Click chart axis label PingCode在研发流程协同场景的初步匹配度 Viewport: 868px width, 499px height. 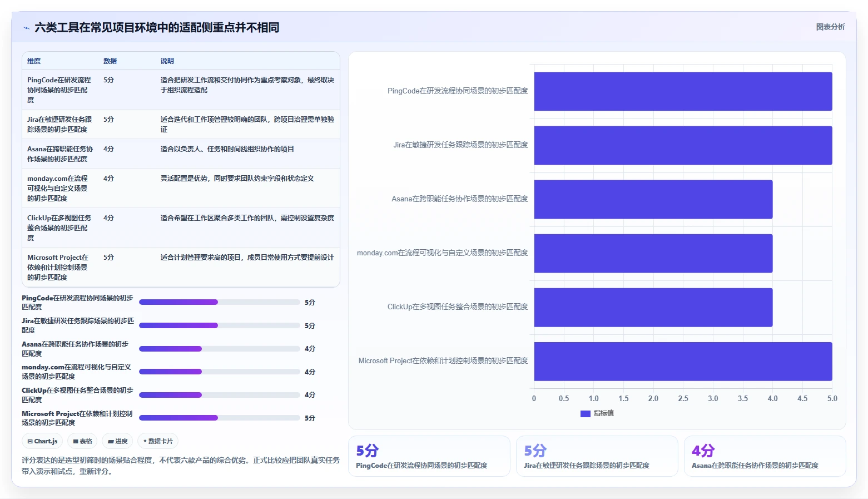tap(458, 91)
